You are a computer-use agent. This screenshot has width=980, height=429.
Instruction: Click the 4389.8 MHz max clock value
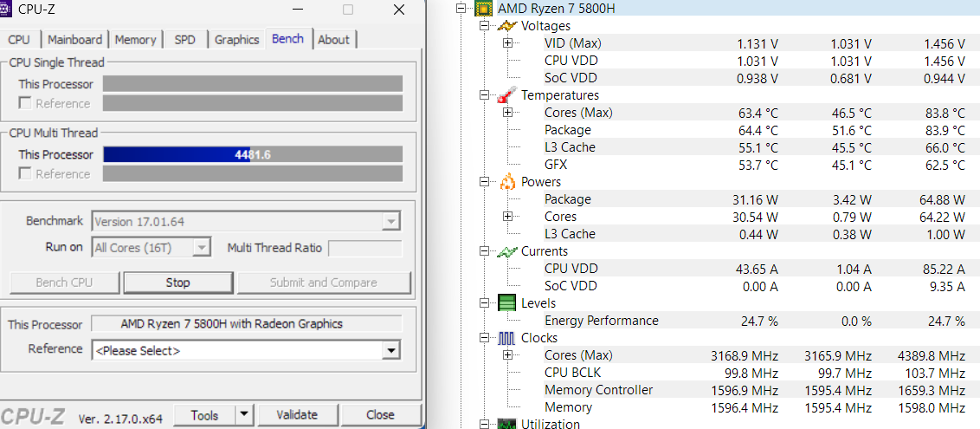[932, 356]
